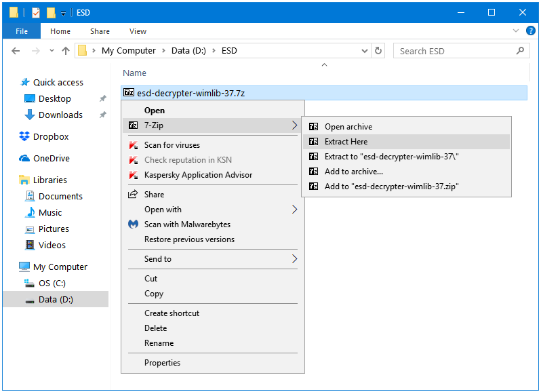Viewport: 541px width, 392px height.
Task: Click the Documents icon in the sidebar
Action: point(30,196)
